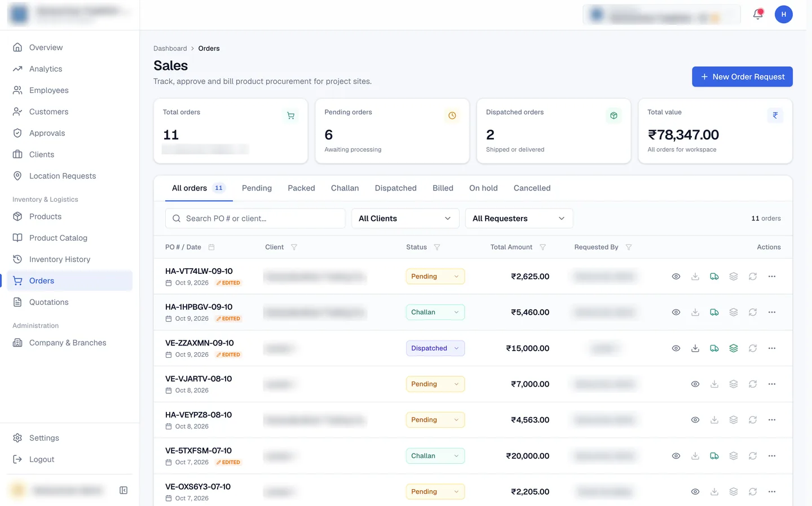Click truck icon for HA-1HPBGV-09-10
Screen dimensions: 812x506
(714, 312)
